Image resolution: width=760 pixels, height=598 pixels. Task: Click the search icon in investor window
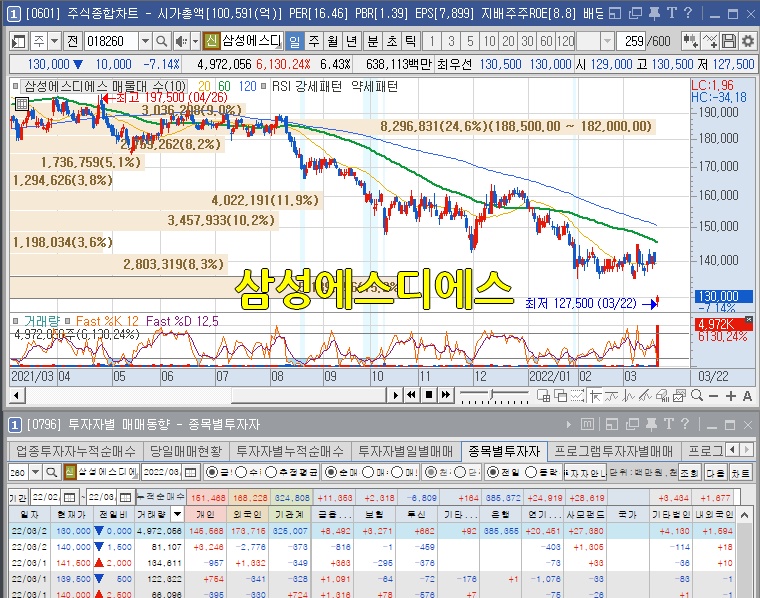[51, 472]
